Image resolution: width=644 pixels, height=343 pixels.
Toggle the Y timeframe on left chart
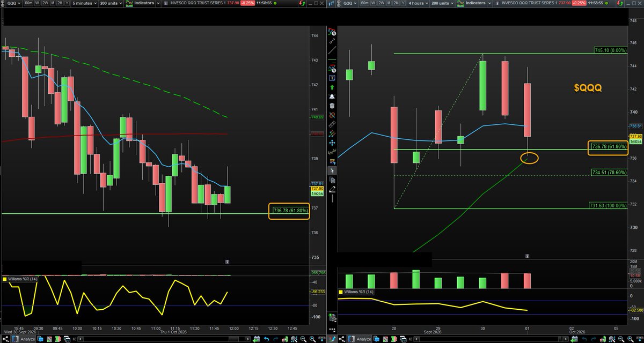click(67, 3)
